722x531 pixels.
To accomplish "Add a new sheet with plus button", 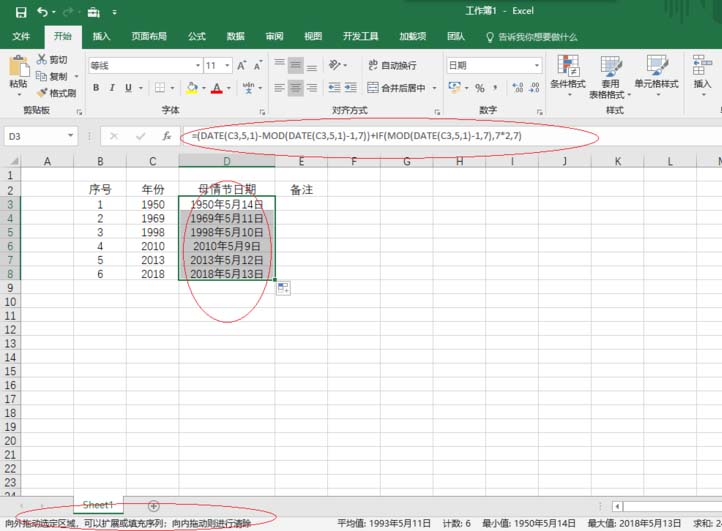I will pos(153,506).
